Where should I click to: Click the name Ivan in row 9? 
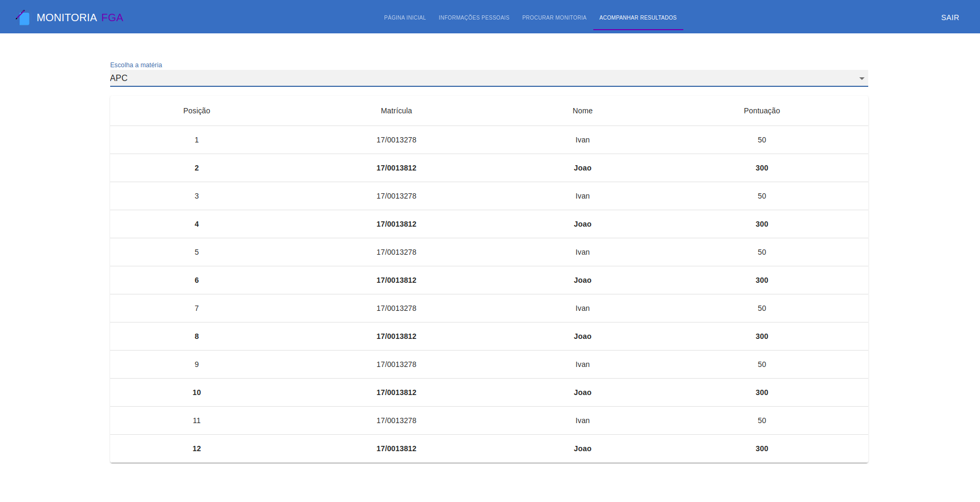pyautogui.click(x=583, y=364)
